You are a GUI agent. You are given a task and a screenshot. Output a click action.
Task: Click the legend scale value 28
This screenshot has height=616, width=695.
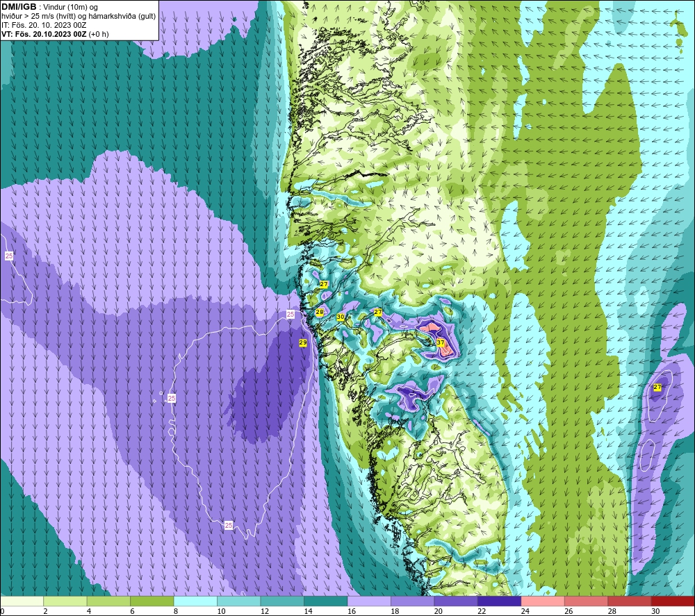tap(612, 611)
